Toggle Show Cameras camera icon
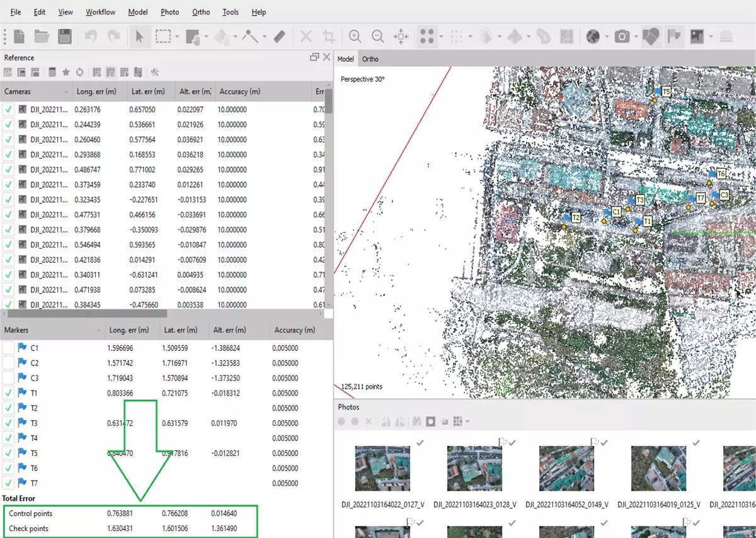Viewport: 756px width, 538px height. point(622,37)
